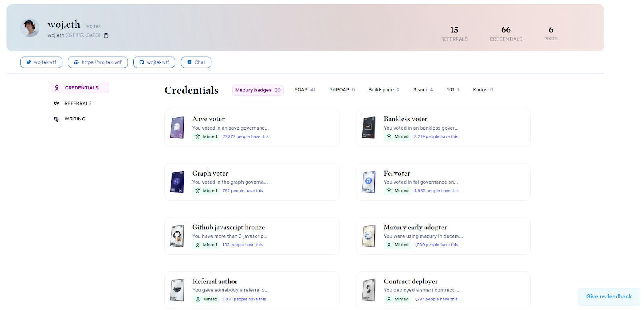
Task: Click the Graph voter badge image
Action: point(177,182)
